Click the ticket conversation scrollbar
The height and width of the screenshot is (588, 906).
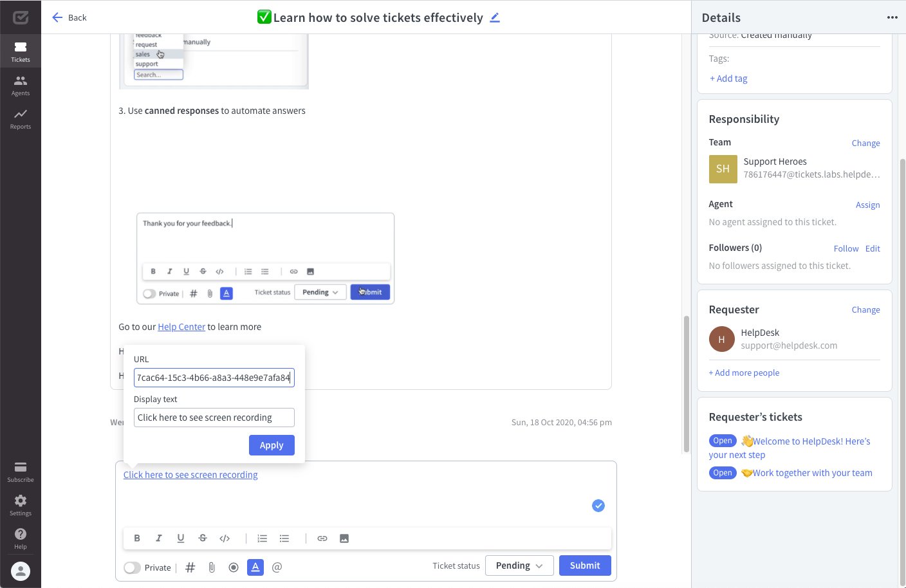coord(687,384)
